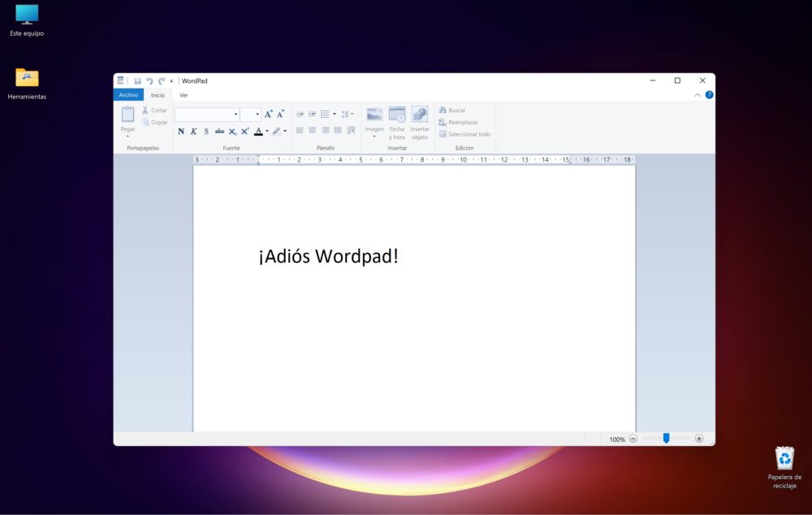Toggle subscript formatting

[232, 131]
